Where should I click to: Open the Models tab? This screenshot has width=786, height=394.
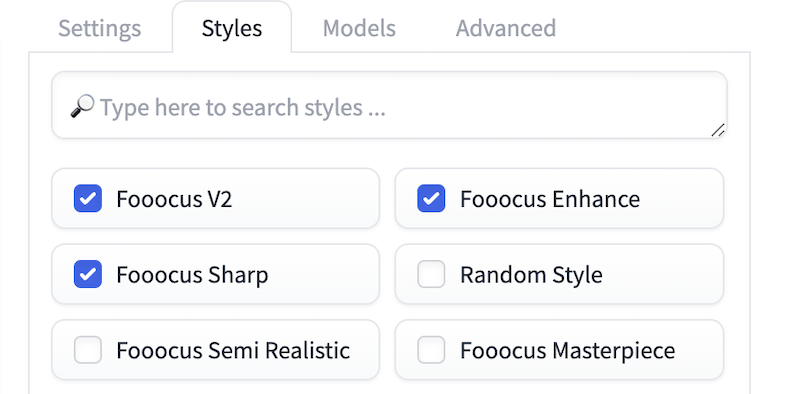tap(359, 28)
